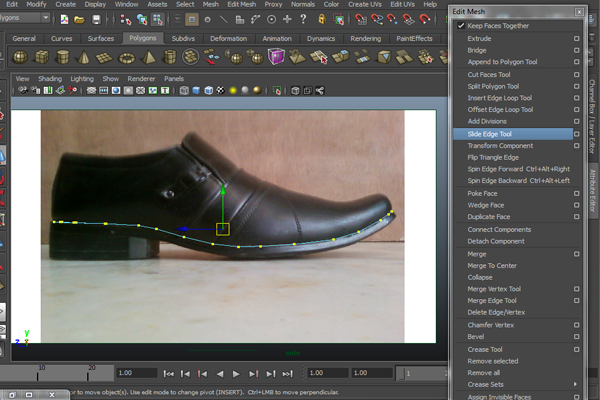
Task: Switch to the Rendering shelf tab
Action: pos(365,38)
